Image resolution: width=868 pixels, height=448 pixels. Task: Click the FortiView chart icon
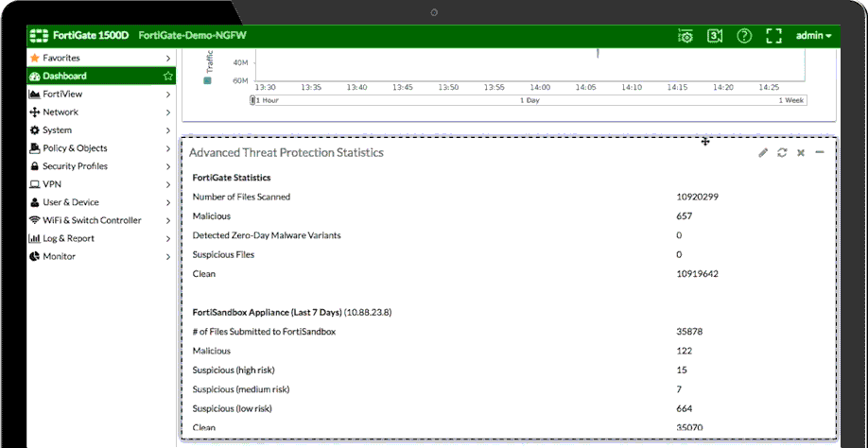pyautogui.click(x=35, y=94)
